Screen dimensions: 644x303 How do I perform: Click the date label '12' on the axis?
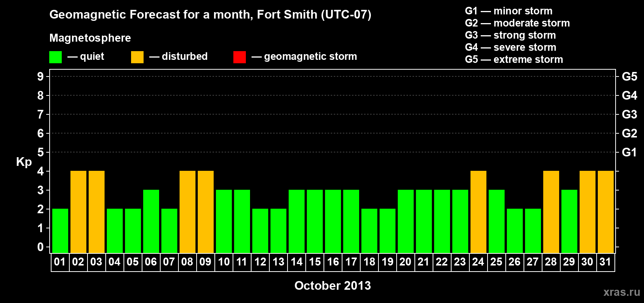(260, 262)
